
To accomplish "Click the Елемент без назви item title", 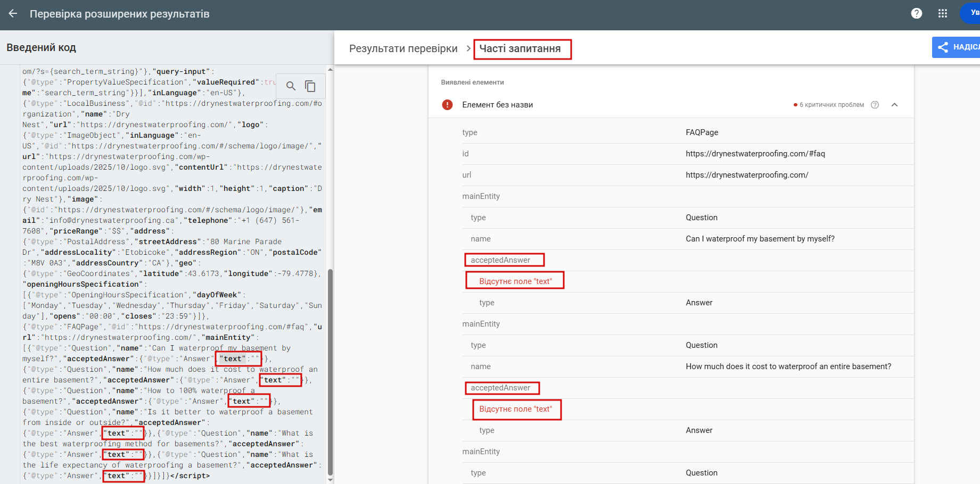I will pos(498,105).
